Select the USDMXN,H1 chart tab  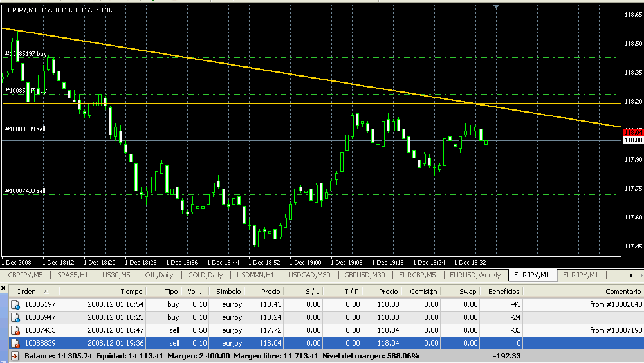coord(255,275)
